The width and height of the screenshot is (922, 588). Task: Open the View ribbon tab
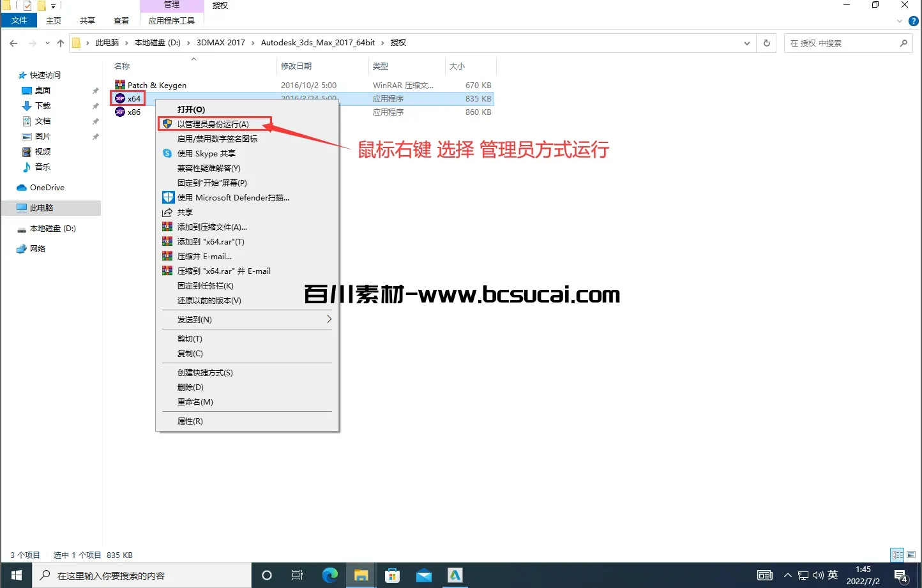click(x=121, y=20)
